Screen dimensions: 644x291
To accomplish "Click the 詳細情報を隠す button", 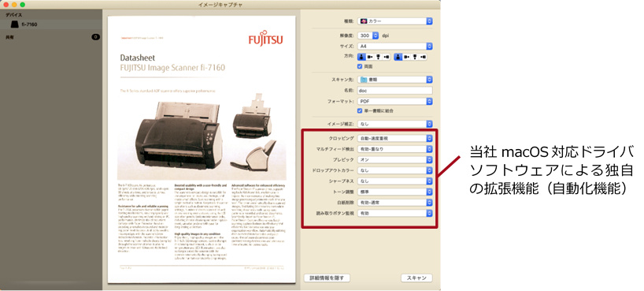I will [x=327, y=278].
